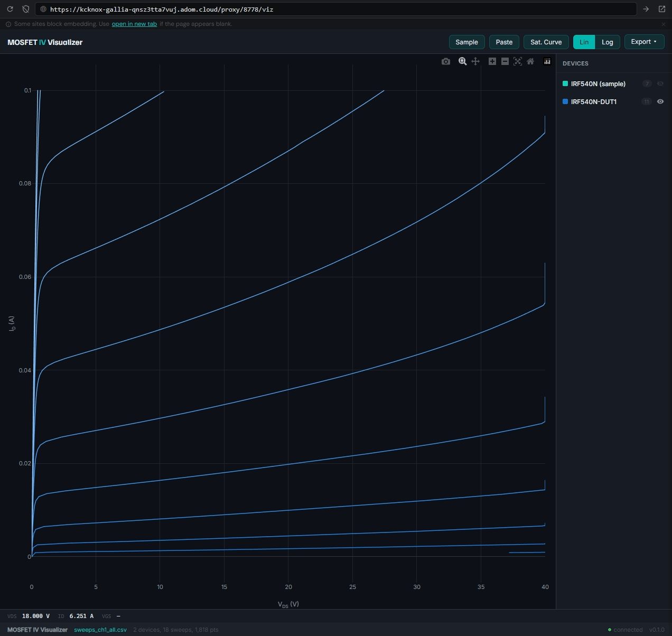Click the ID (A) y-axis label
The height and width of the screenshot is (636, 672).
[x=12, y=324]
